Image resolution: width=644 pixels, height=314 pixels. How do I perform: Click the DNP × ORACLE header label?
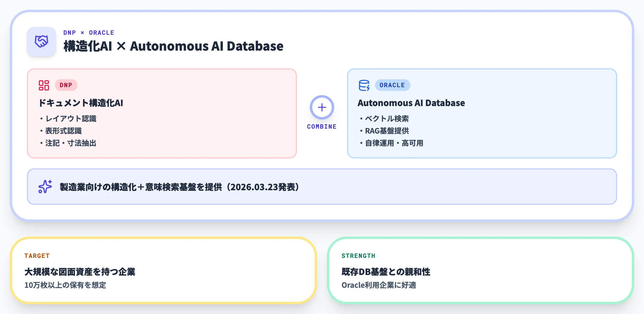[x=89, y=33]
